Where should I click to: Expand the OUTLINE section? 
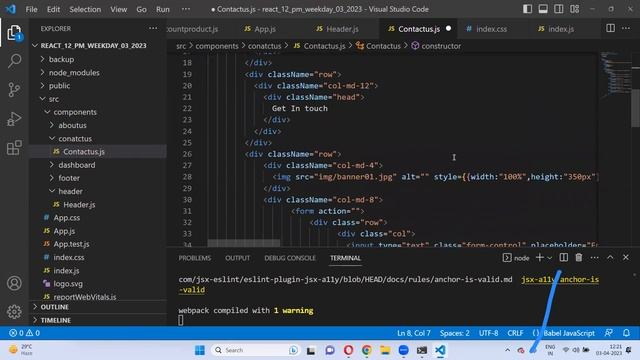[x=54, y=307]
